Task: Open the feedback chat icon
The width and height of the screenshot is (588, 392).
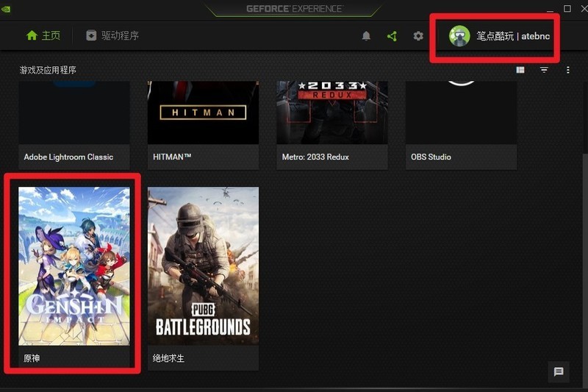Action: tap(559, 371)
